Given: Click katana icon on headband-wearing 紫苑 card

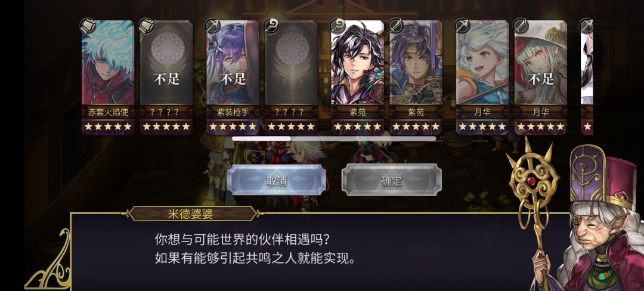Looking at the screenshot, I should (396, 26).
